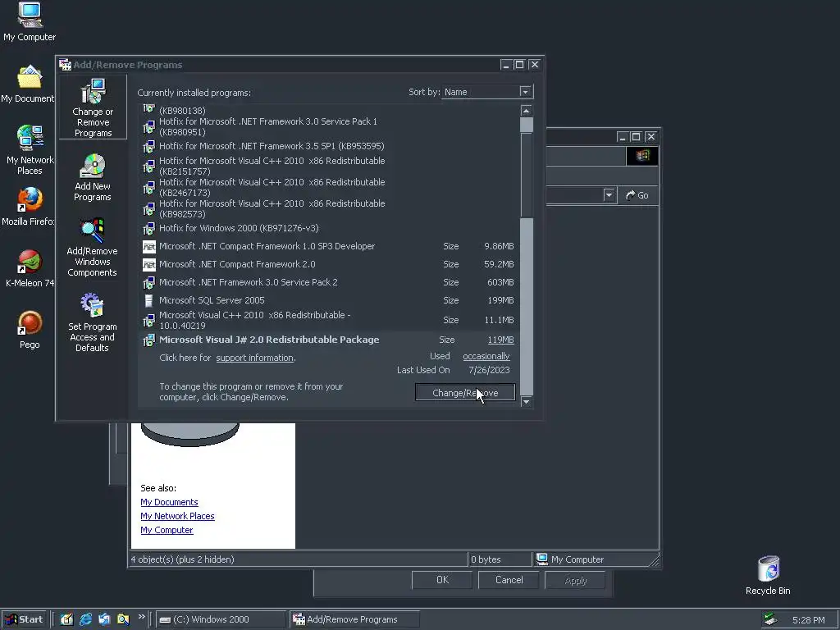The height and width of the screenshot is (630, 840).
Task: Click the Visual J# 2.0 Redistributable icon
Action: tap(149, 340)
